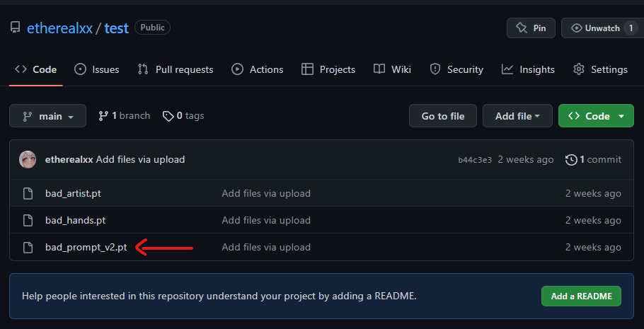Click the file icon beside bad_hands.pt
644x329 pixels.
28,220
